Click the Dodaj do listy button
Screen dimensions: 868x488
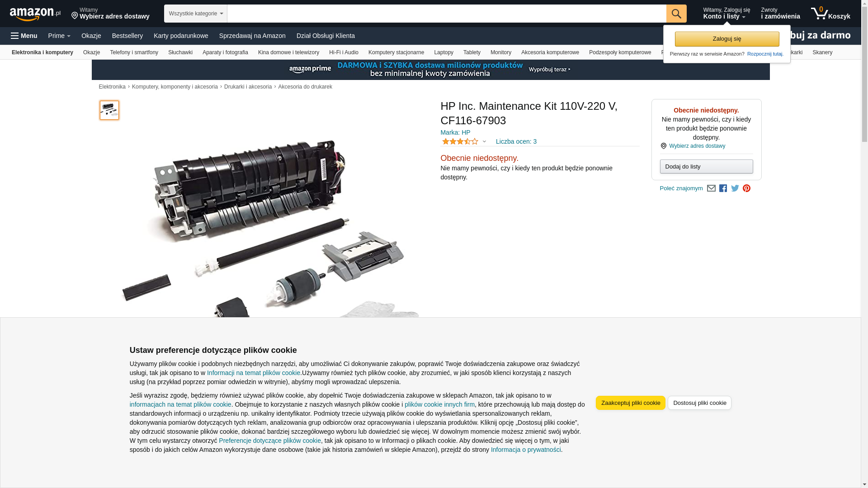coord(706,167)
